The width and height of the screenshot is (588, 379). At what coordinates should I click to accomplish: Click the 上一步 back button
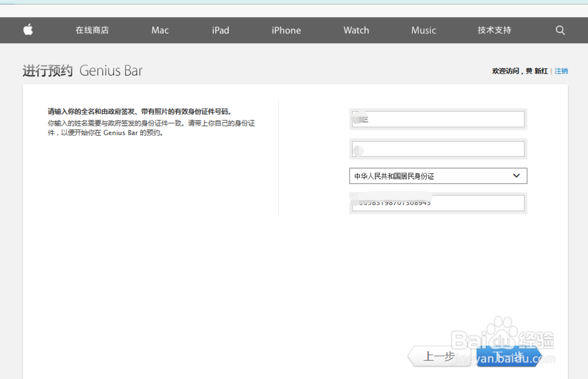pos(440,355)
